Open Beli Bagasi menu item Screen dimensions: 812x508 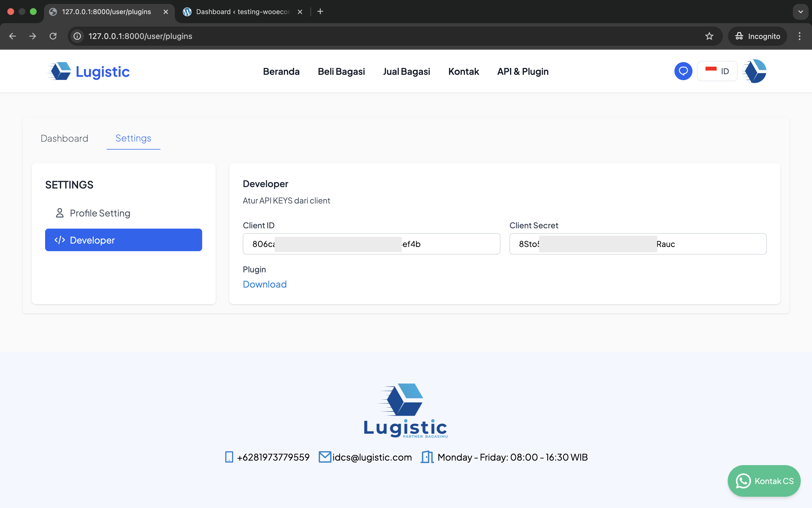click(341, 71)
